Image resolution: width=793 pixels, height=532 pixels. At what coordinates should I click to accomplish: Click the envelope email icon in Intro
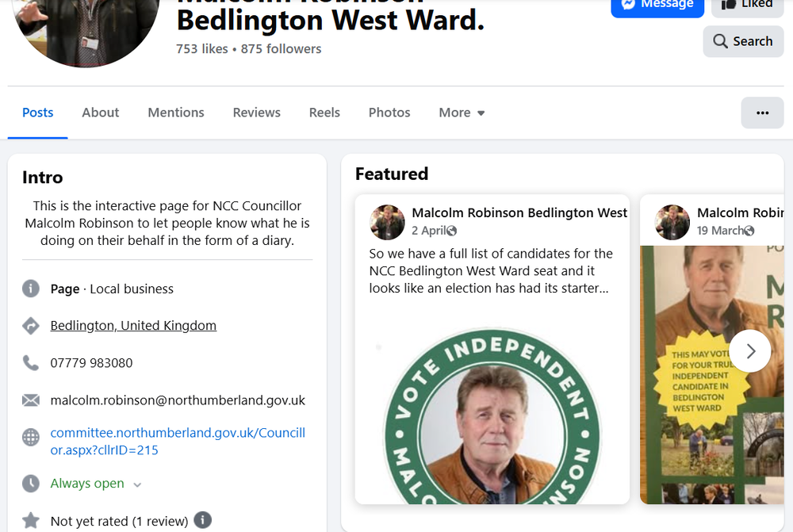coord(31,400)
